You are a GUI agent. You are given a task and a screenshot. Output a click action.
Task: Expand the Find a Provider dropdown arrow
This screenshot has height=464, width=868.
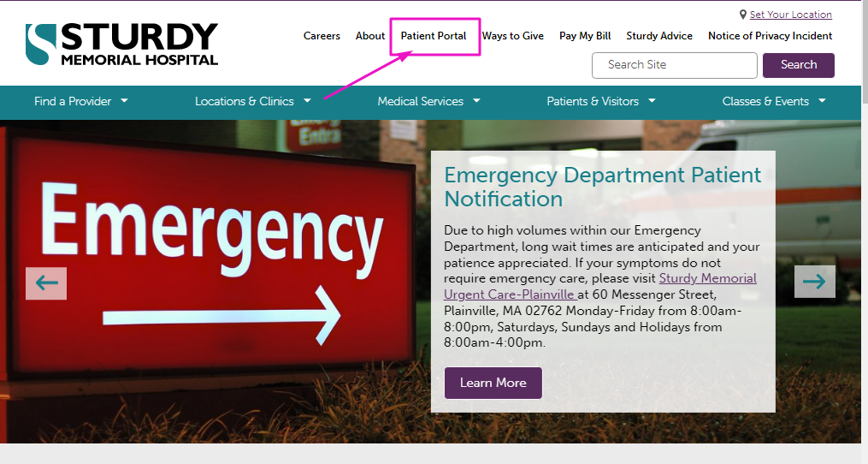[x=125, y=100]
